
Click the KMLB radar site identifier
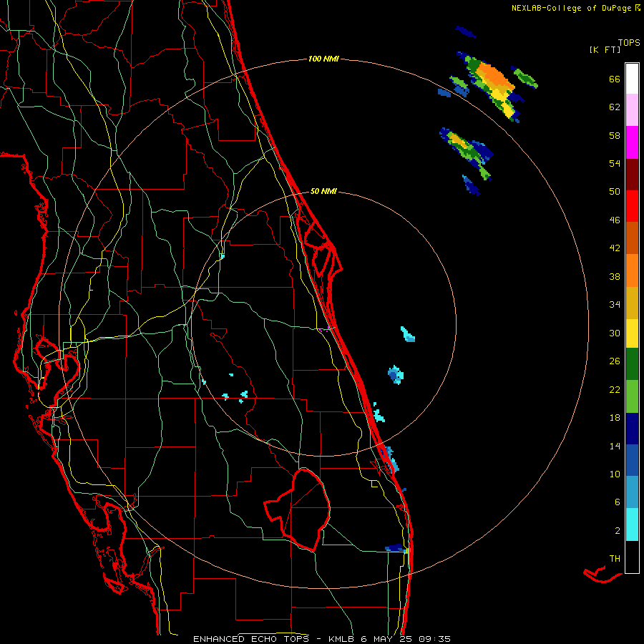coord(343,639)
